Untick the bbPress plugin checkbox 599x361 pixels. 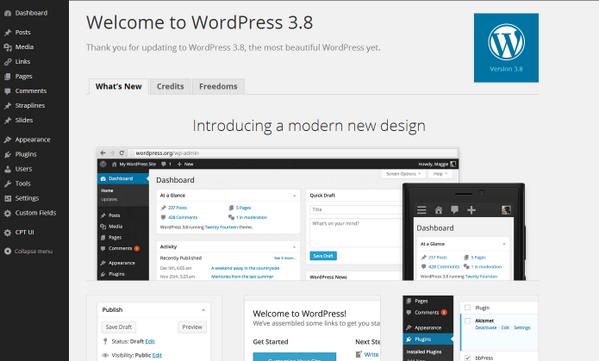click(467, 358)
